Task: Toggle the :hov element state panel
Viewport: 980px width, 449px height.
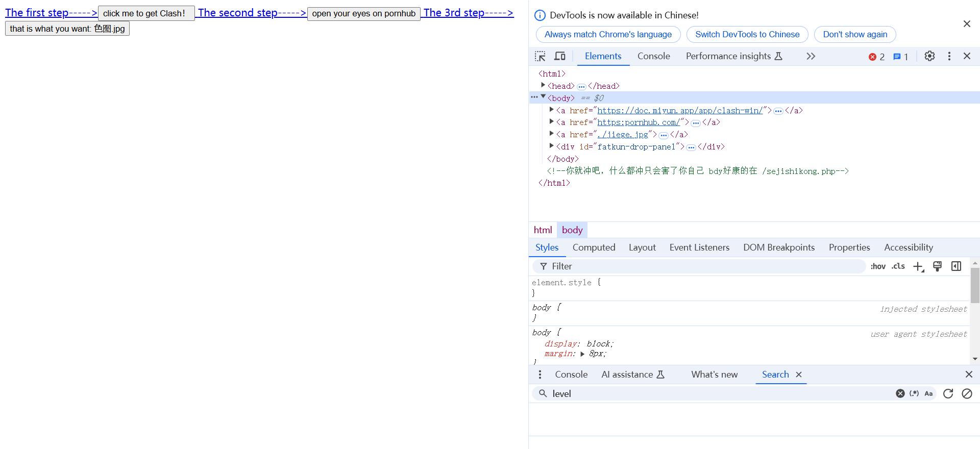Action: 878,266
